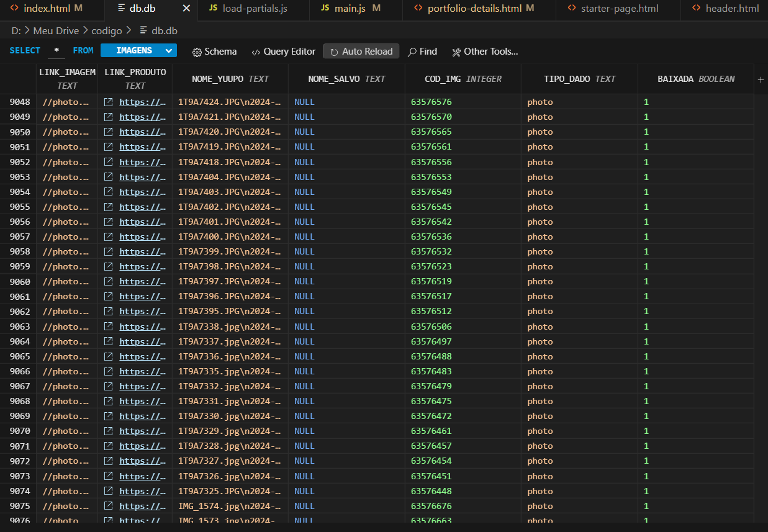Close the db.db tab
The width and height of the screenshot is (768, 532).
point(186,9)
